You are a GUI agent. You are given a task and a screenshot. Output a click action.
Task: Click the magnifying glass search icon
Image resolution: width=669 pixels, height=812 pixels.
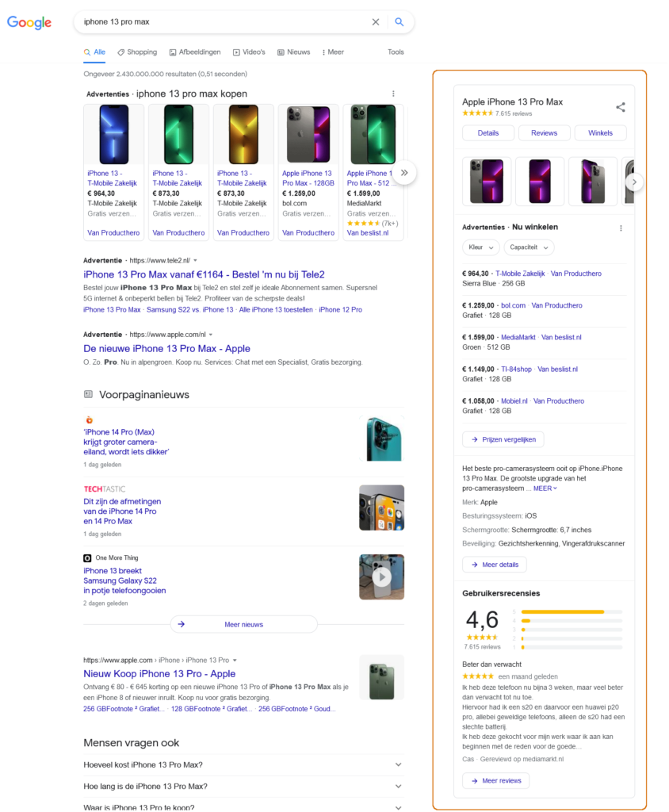pyautogui.click(x=399, y=21)
